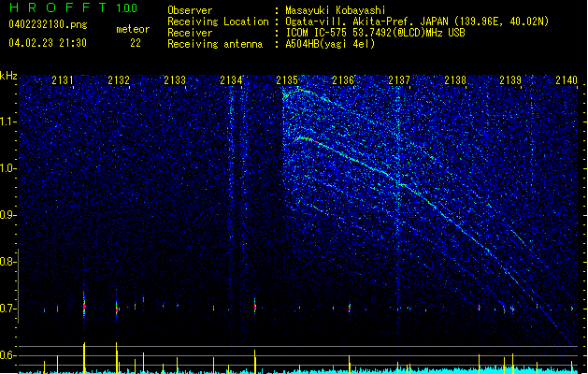The width and height of the screenshot is (588, 374).
Task: Click the 0.7 kHz frequency label
Action: click(x=7, y=309)
